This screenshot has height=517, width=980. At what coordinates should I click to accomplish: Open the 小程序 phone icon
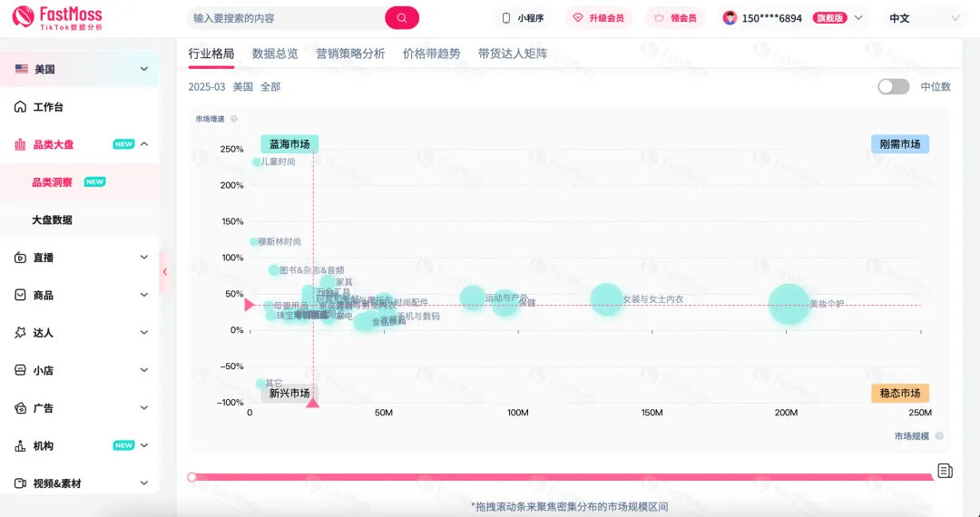506,18
